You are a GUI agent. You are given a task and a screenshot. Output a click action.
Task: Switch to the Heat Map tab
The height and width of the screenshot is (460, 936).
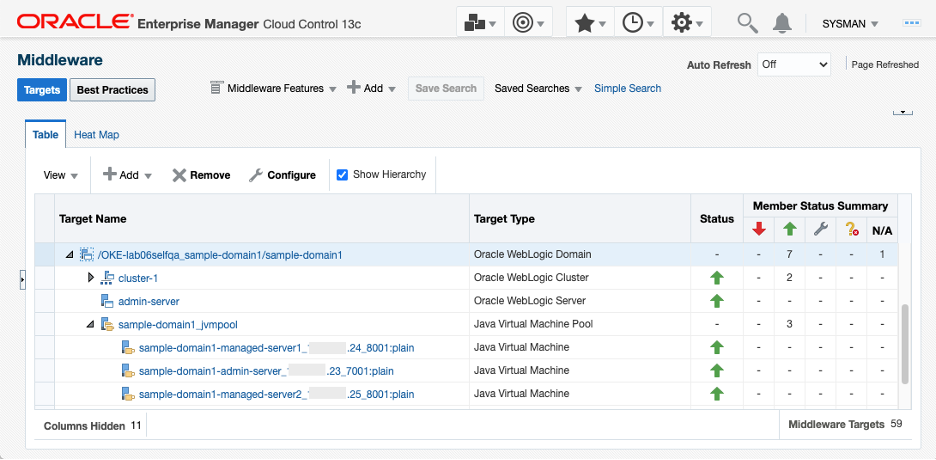point(97,135)
